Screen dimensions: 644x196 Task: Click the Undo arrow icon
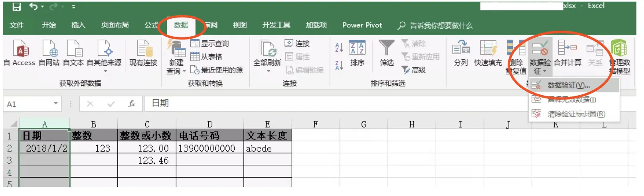(x=34, y=7)
